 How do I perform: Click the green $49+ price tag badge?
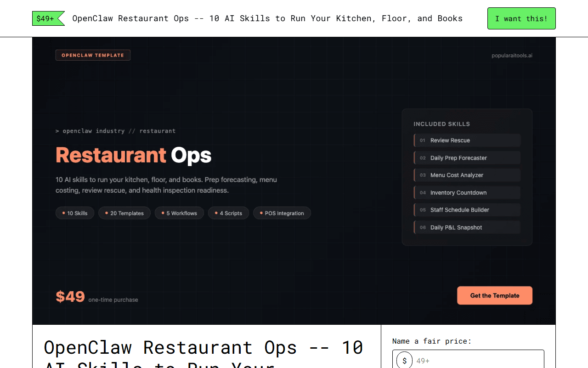(x=45, y=18)
